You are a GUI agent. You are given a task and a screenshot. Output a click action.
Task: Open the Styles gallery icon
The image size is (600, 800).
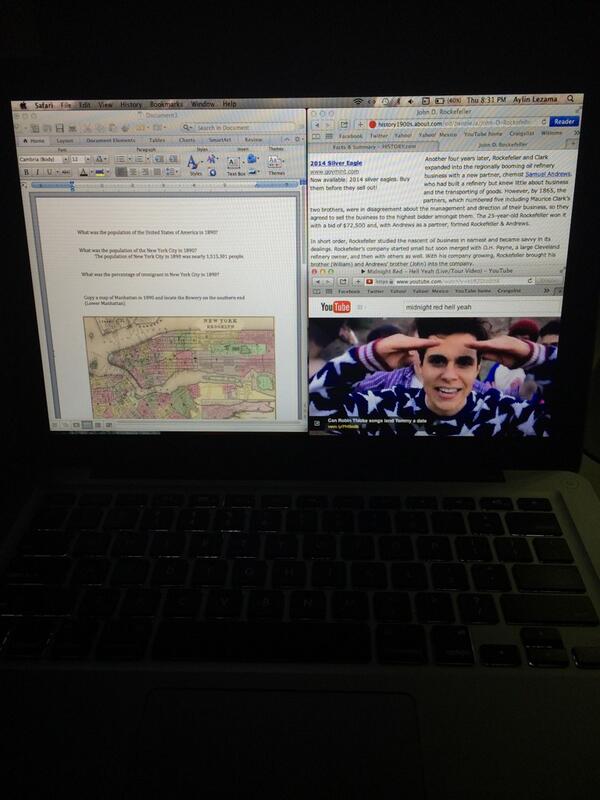click(193, 163)
